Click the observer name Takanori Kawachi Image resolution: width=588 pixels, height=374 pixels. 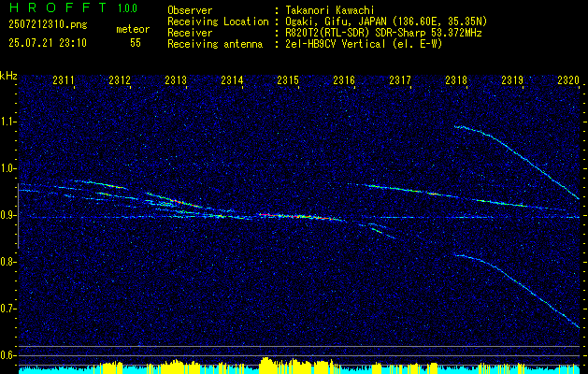tap(330, 10)
